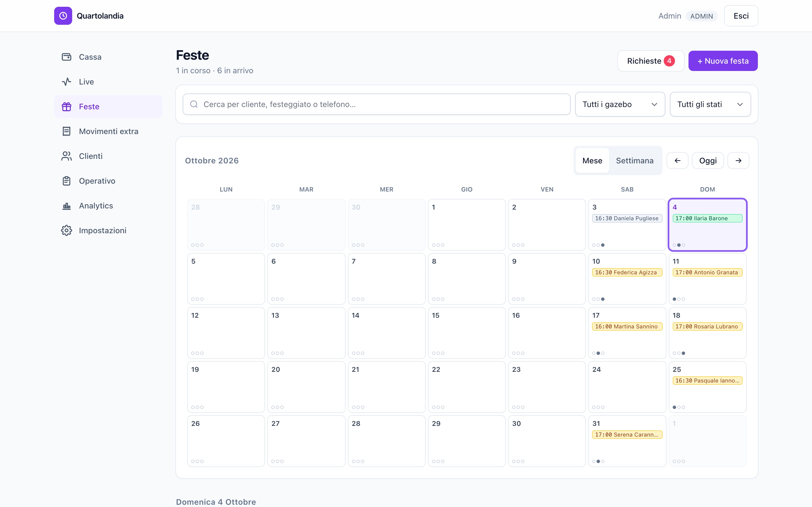Open Richieste with 4 pending

pyautogui.click(x=651, y=61)
